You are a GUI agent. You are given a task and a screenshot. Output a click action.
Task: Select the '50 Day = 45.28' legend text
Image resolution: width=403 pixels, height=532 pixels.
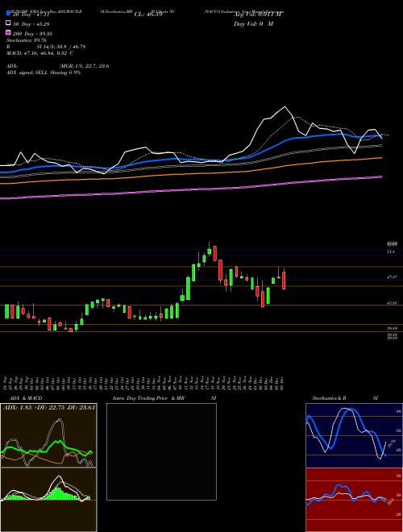32,24
